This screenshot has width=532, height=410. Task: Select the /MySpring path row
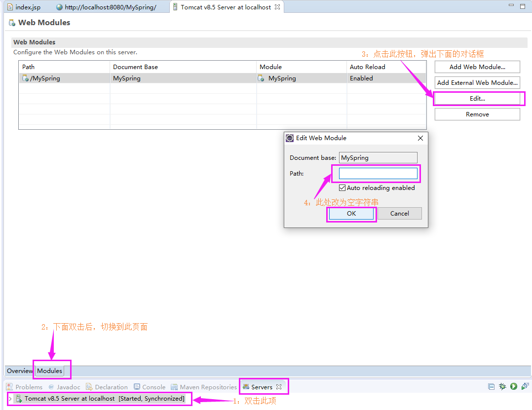pyautogui.click(x=222, y=78)
